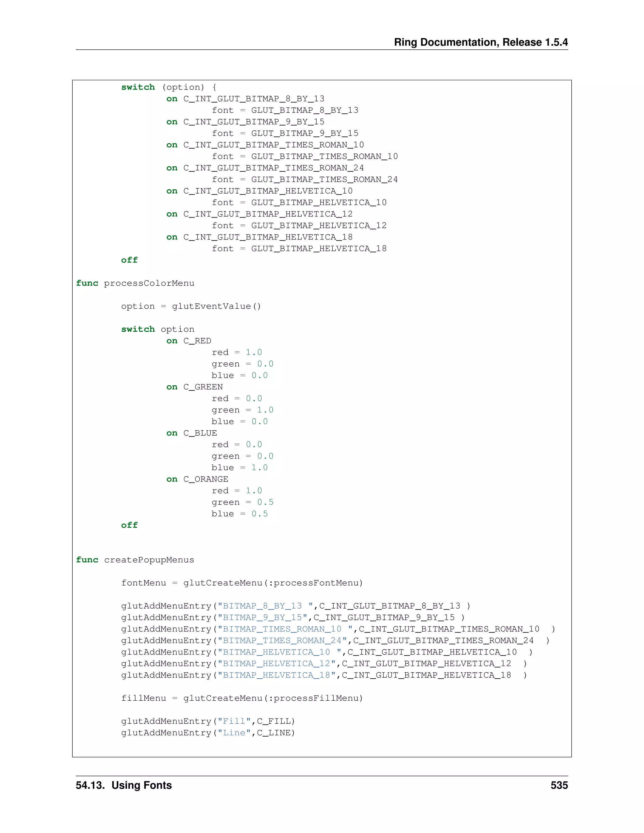Click the 'on C_ORANGE' case line
Screen dimensions: 644x833
197,479
